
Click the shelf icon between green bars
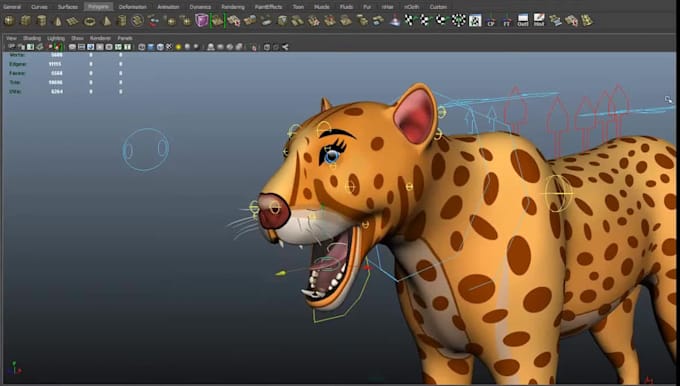coord(217,20)
